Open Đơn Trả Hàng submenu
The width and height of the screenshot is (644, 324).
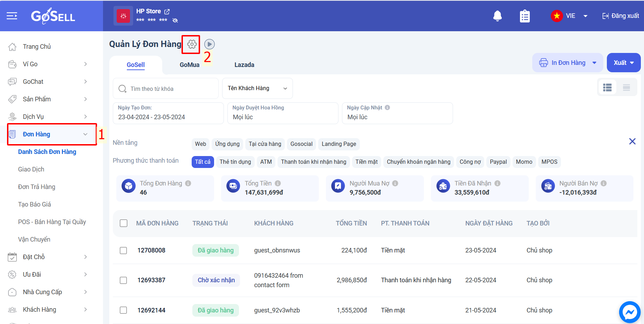tap(37, 187)
